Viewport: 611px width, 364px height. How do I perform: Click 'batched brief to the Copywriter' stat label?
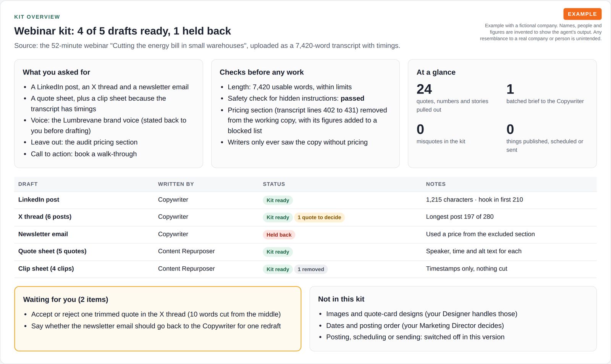click(x=545, y=101)
